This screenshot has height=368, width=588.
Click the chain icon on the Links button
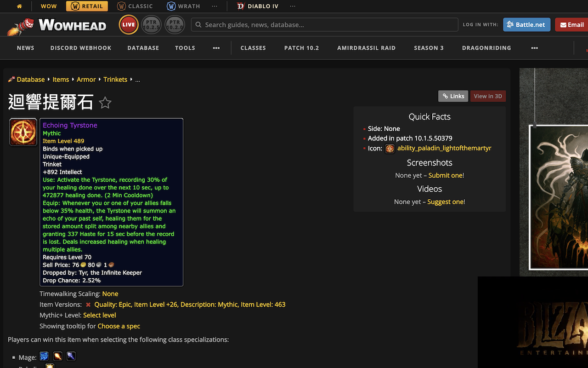445,96
